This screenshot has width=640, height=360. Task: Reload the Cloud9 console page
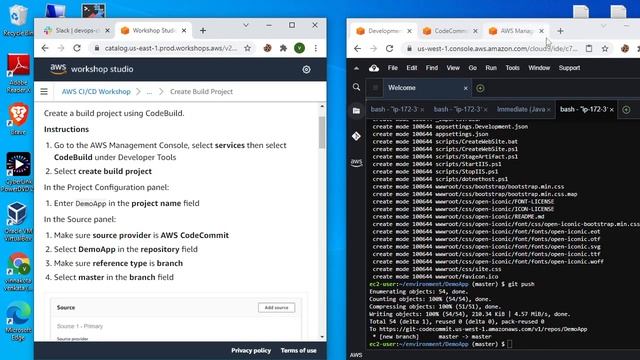[389, 49]
